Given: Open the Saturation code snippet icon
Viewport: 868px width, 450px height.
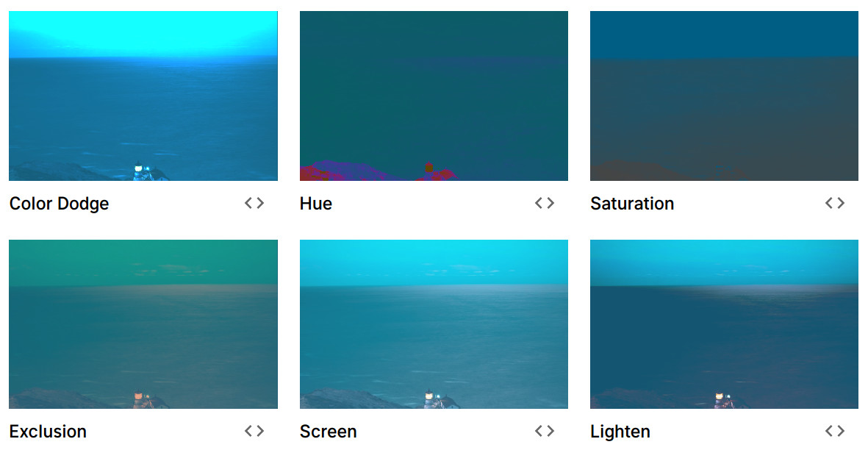Looking at the screenshot, I should 835,203.
